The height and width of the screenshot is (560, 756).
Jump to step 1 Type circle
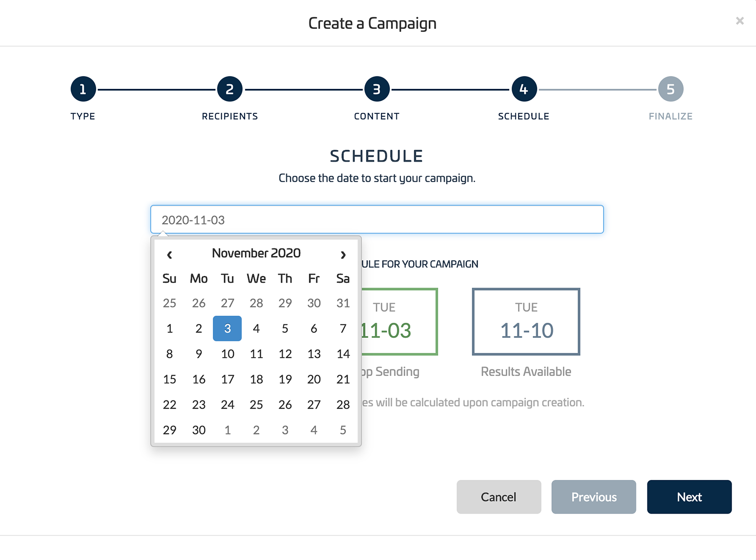[83, 89]
